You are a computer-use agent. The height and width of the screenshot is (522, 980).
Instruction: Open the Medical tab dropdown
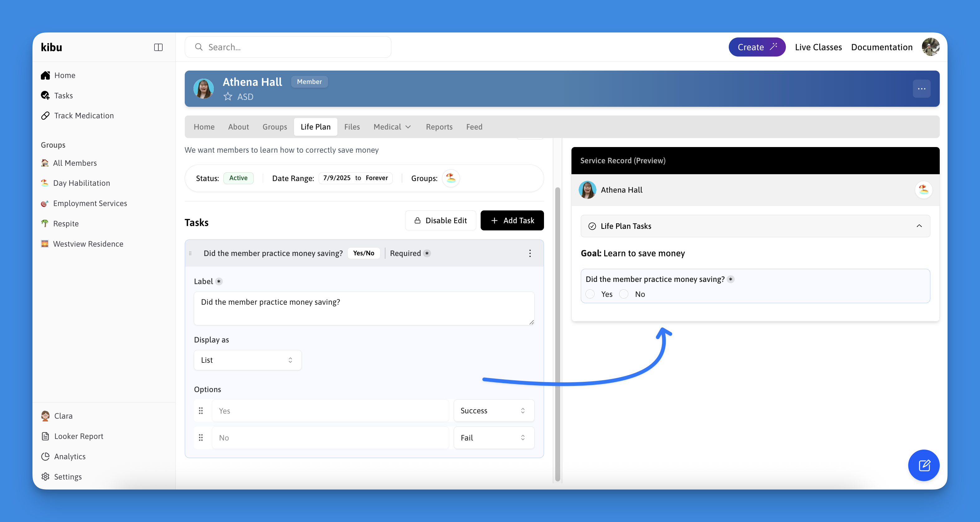pyautogui.click(x=392, y=127)
